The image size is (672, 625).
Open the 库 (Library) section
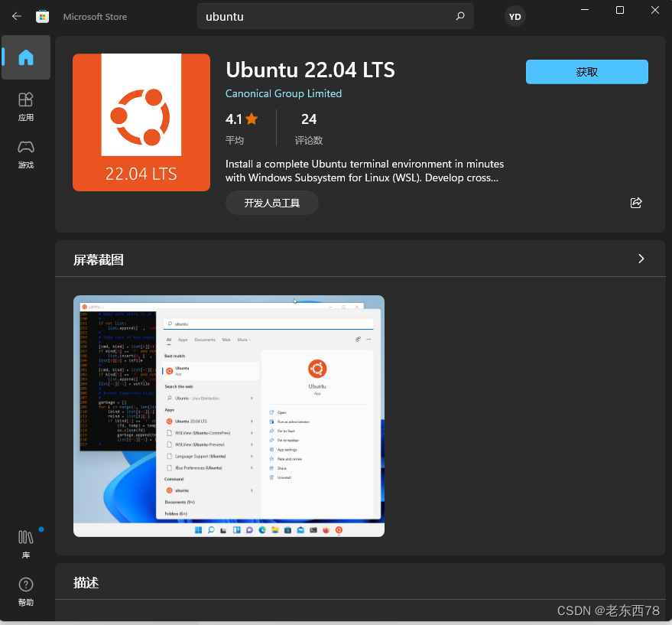26,544
